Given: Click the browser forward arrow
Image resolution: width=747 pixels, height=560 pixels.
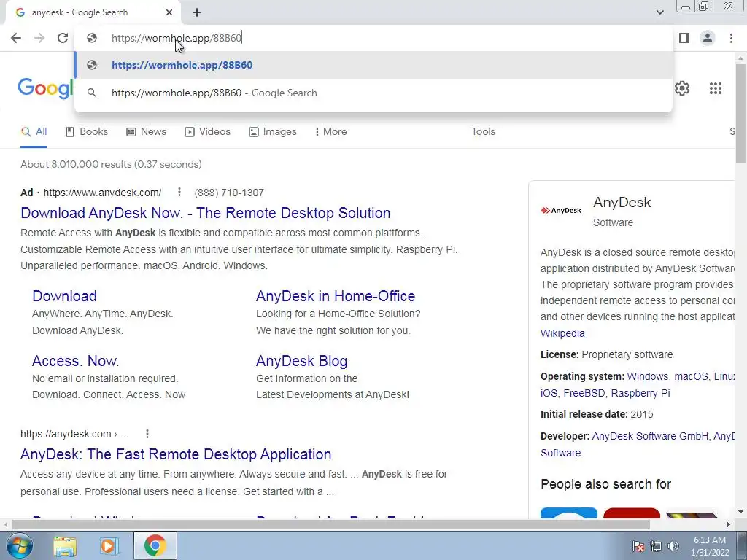Looking at the screenshot, I should (39, 38).
